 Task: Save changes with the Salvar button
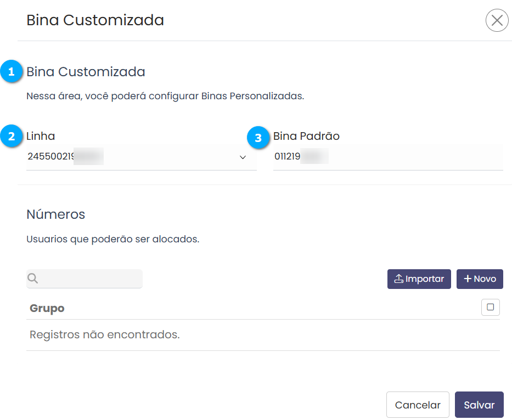pos(479,405)
